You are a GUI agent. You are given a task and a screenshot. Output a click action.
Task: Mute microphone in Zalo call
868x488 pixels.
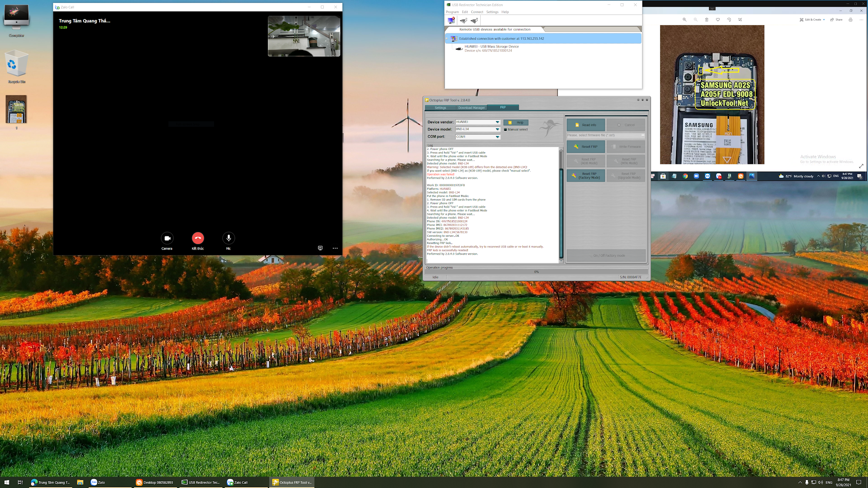point(228,238)
